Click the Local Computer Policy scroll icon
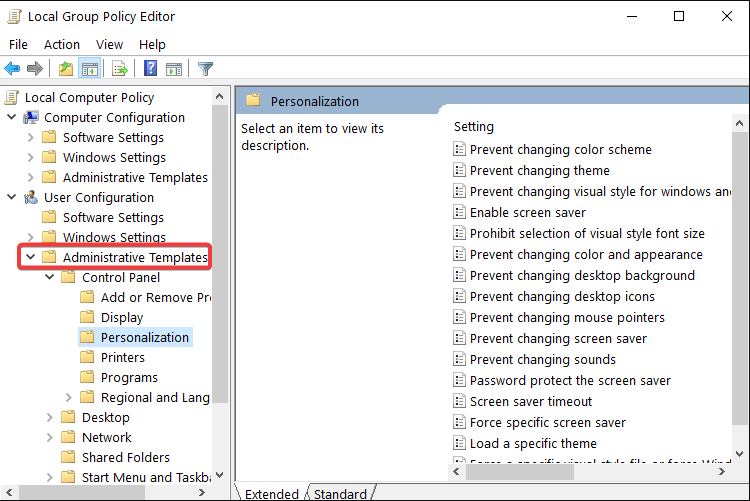Screen dimensions: 750x501 [x=12, y=97]
